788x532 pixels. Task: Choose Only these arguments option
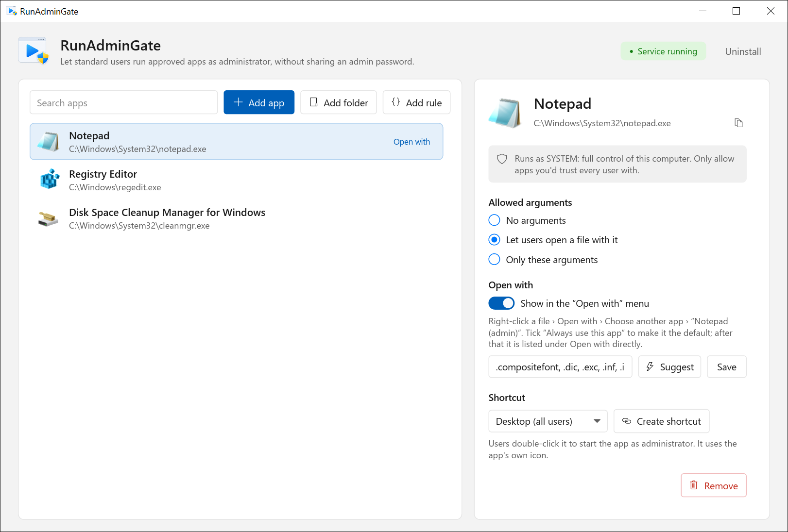(x=543, y=260)
